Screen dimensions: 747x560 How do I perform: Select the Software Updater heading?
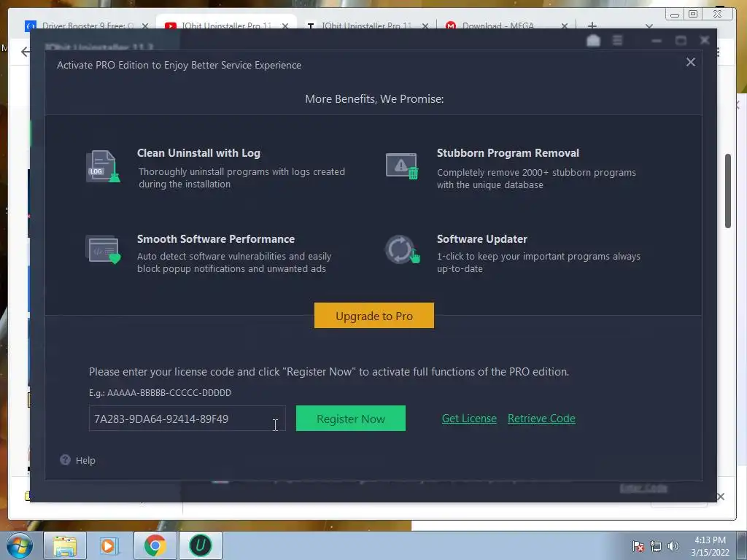click(482, 239)
